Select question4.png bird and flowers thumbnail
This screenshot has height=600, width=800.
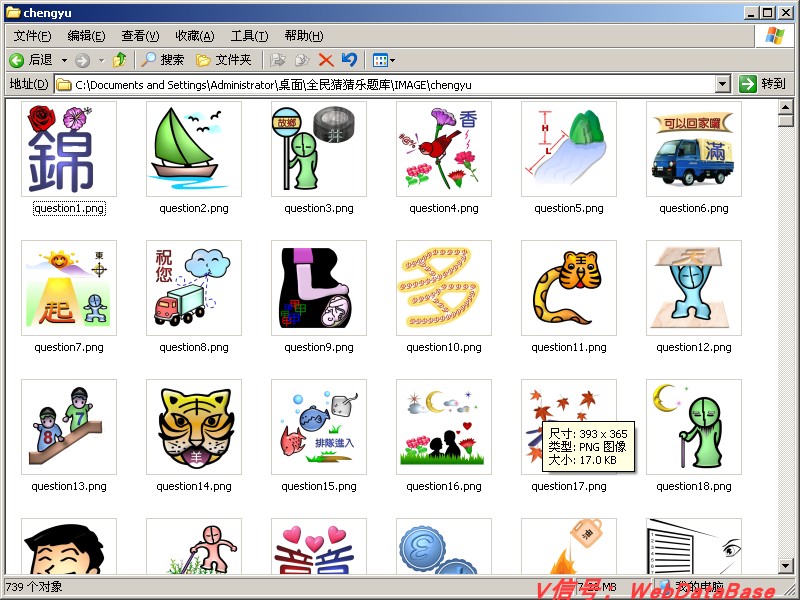pos(444,148)
